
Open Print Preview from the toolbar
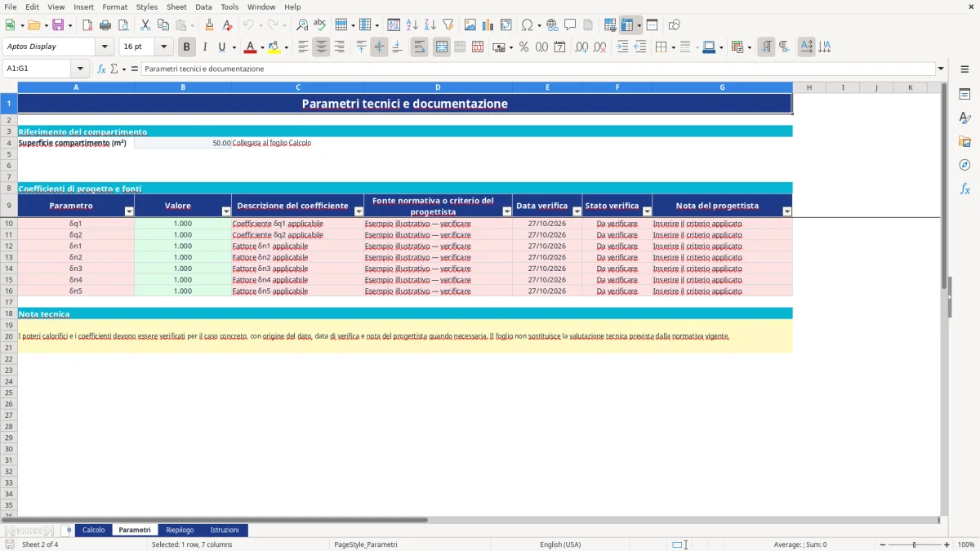click(122, 25)
